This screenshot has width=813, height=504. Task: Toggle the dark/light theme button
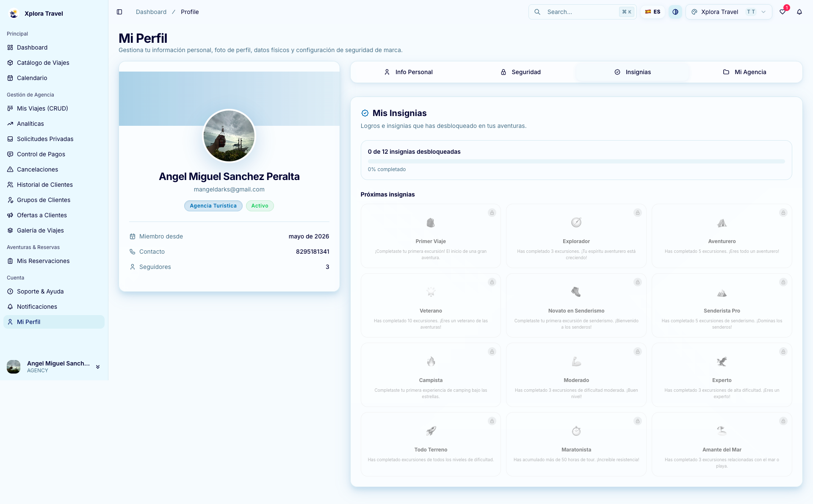click(675, 12)
